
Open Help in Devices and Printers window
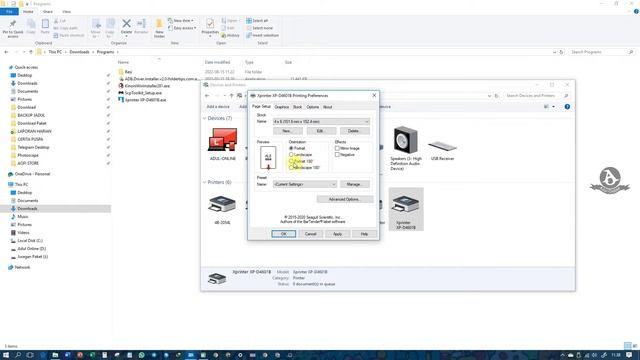tap(567, 107)
